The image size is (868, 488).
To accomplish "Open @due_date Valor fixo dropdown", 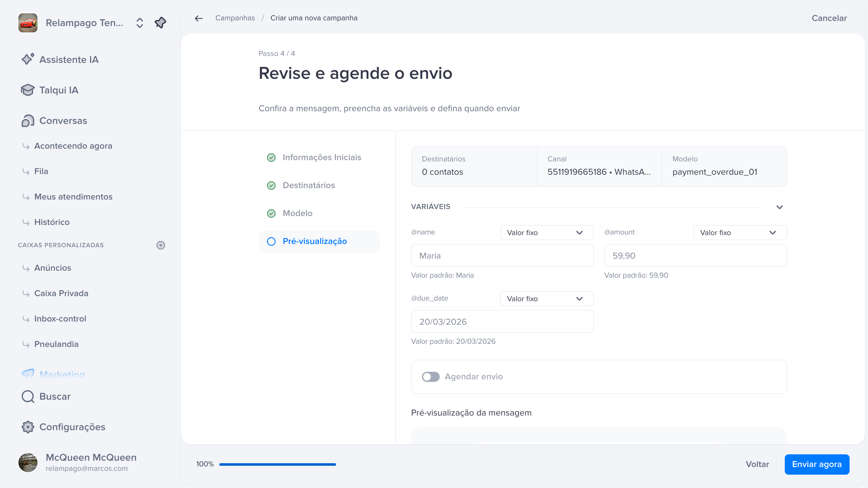I will [547, 299].
